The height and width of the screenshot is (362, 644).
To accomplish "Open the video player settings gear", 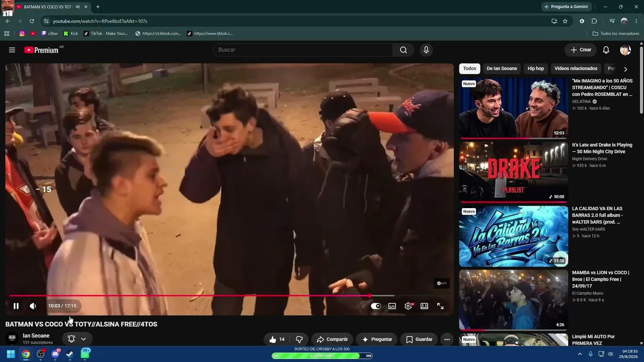I will (x=408, y=306).
